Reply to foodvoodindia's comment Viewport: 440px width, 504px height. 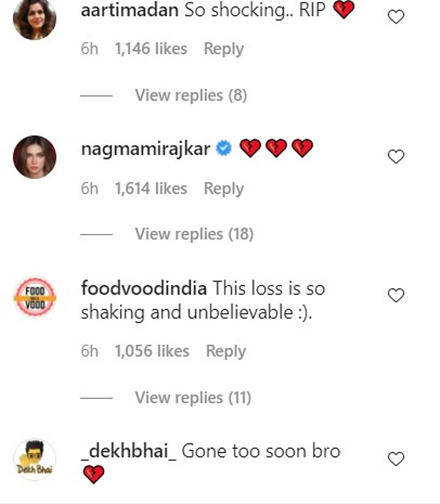click(x=226, y=351)
